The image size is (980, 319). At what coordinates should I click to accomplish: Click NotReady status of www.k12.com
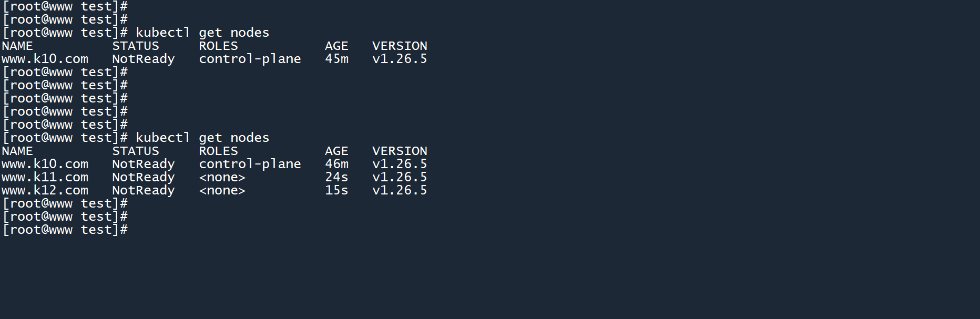(143, 191)
